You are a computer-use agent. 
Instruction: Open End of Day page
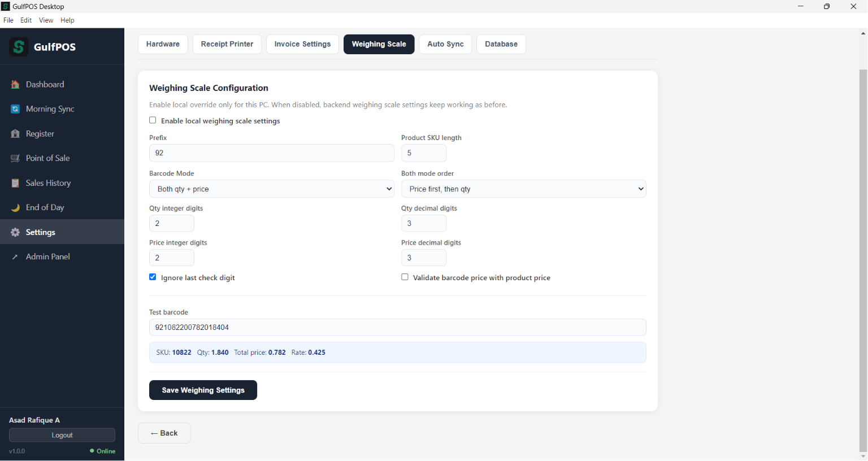point(62,207)
